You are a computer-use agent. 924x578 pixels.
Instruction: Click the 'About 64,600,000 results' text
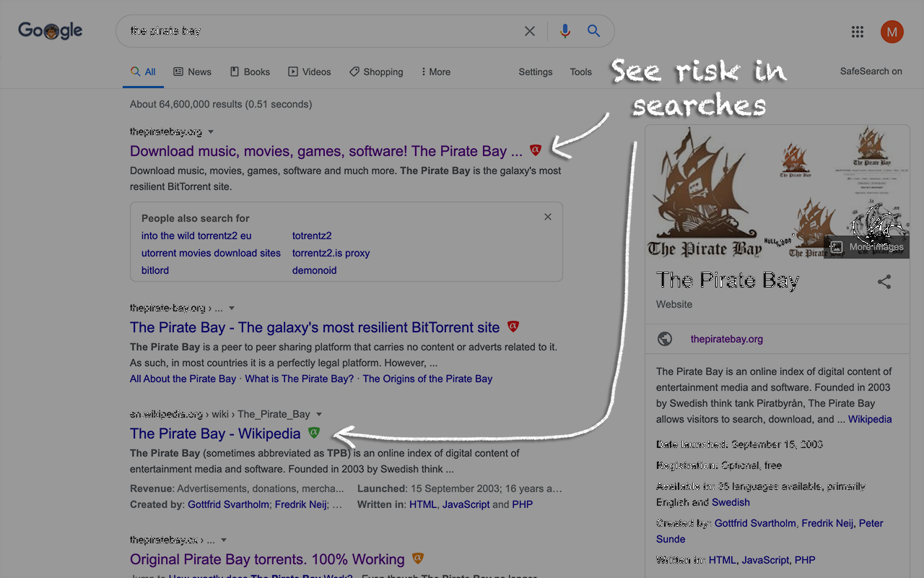point(221,104)
